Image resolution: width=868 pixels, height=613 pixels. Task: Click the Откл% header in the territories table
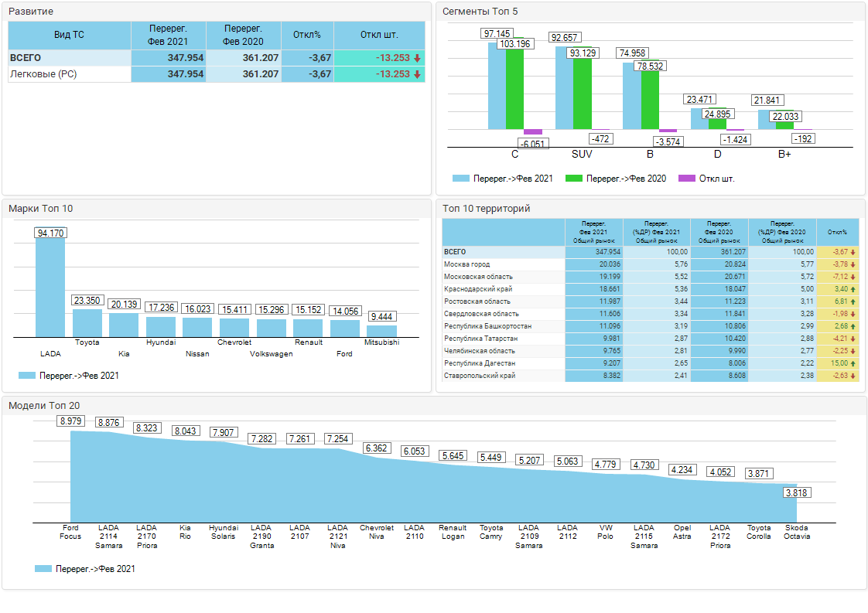pos(837,232)
